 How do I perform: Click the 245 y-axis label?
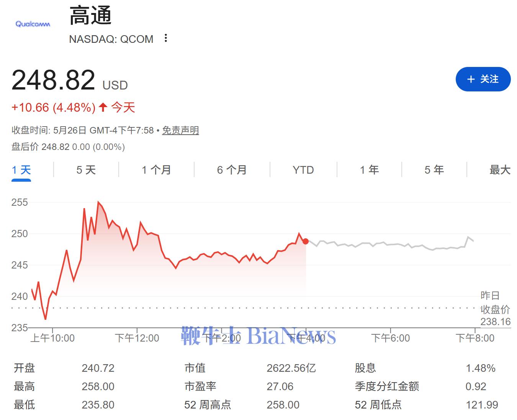pos(20,265)
